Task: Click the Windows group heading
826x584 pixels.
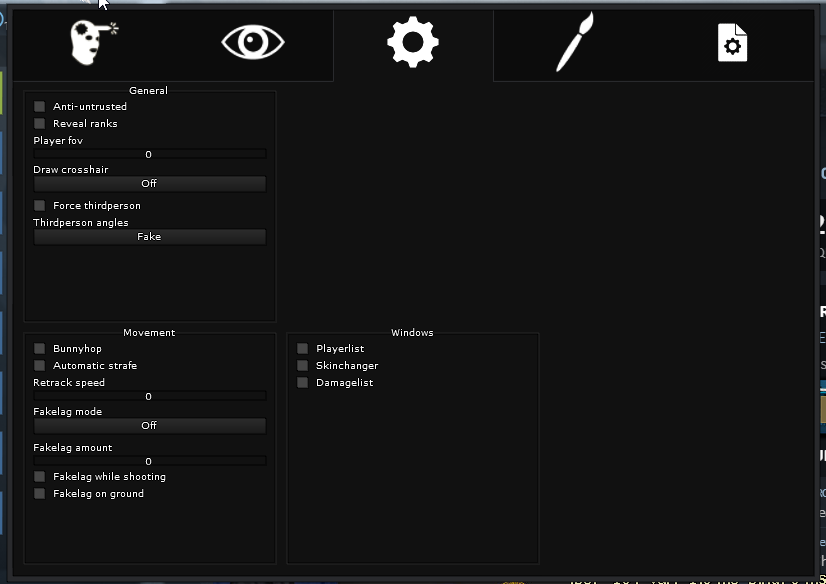Action: (x=412, y=333)
